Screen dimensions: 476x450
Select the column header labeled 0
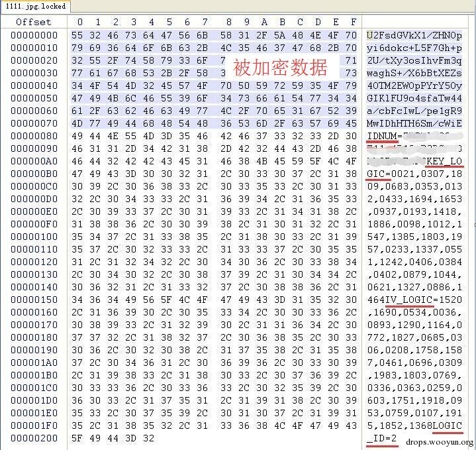coord(80,22)
